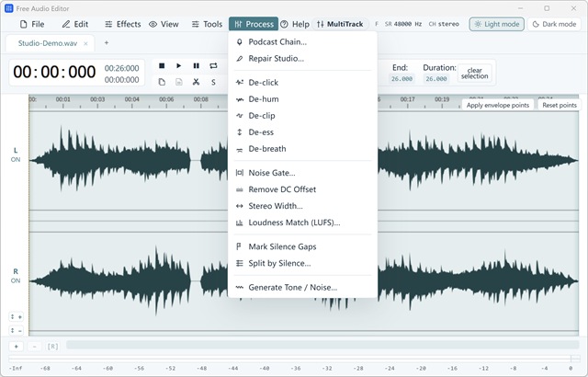Choose De-clip in the Process menu
Screen dimensions: 588x377
tap(302, 116)
